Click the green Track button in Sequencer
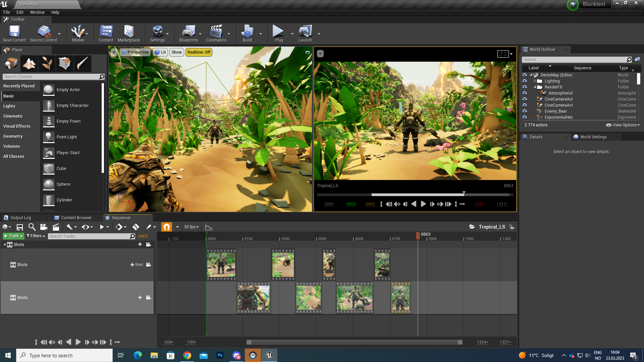The height and width of the screenshot is (362, 644). click(13, 236)
